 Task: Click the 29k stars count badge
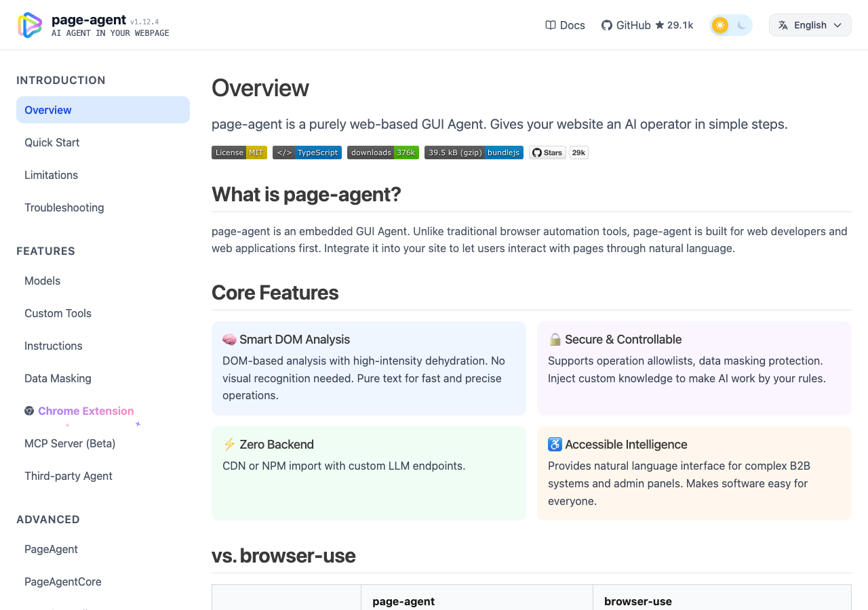coord(578,152)
